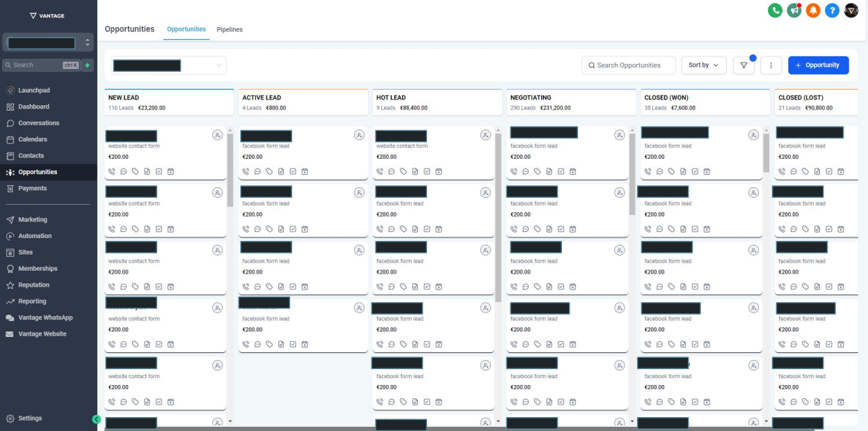Click the NEW LEAD column scrollbar thumb

(230, 171)
